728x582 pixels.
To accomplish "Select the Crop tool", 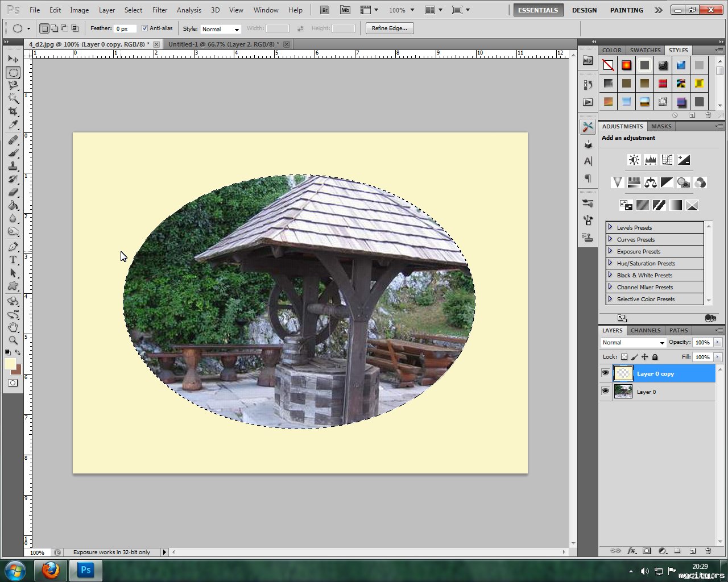I will 13,111.
